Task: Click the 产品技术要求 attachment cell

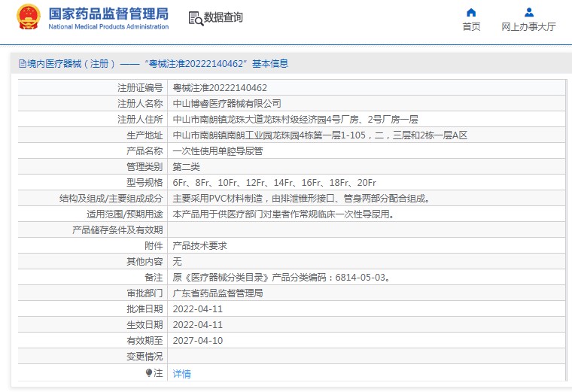Action: pos(200,246)
